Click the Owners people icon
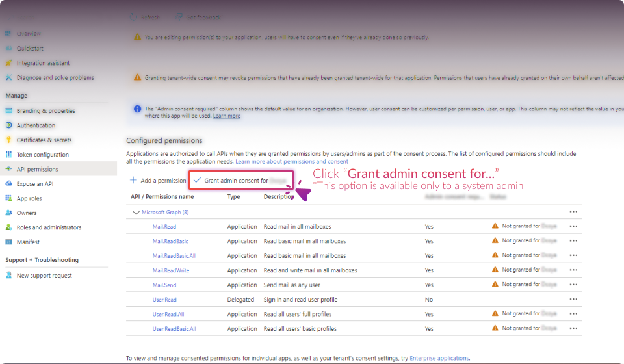 tap(8, 213)
